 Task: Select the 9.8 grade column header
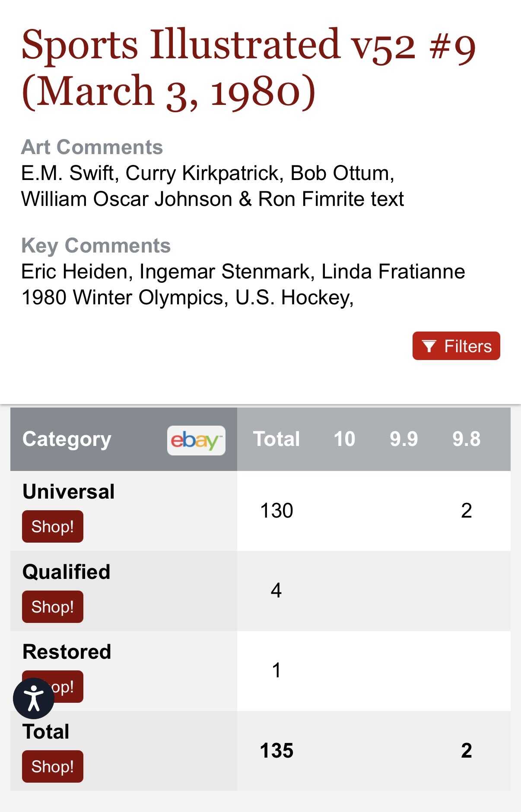tap(466, 439)
